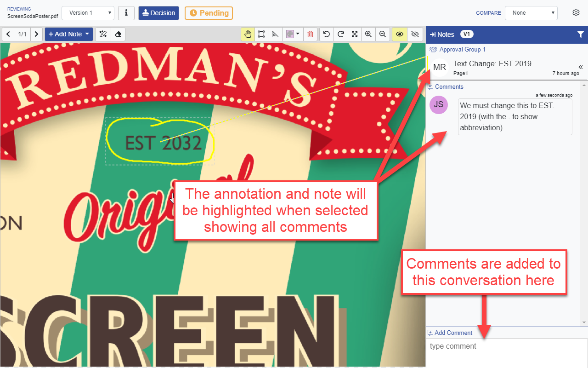Select the crop selection tool
588x368 pixels.
pyautogui.click(x=261, y=34)
